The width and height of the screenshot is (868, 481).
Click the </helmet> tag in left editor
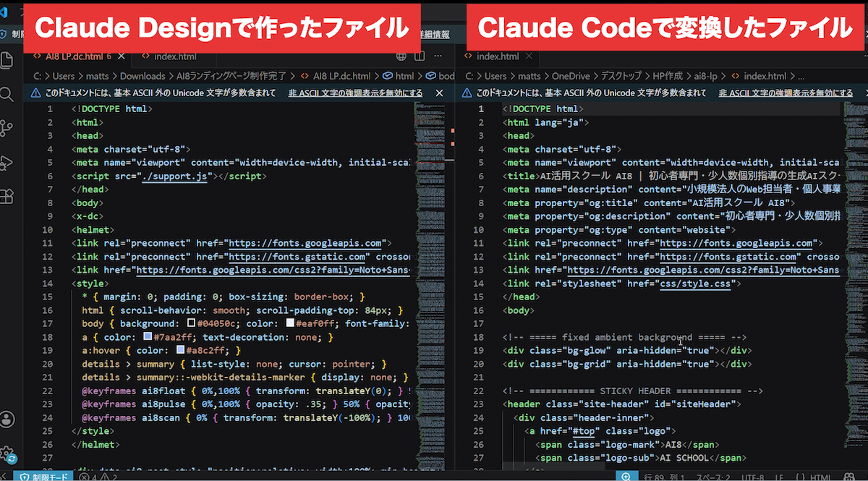pos(95,445)
